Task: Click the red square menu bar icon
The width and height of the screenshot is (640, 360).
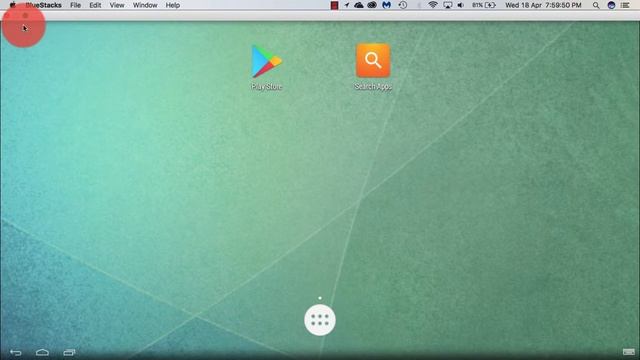Action: [334, 5]
